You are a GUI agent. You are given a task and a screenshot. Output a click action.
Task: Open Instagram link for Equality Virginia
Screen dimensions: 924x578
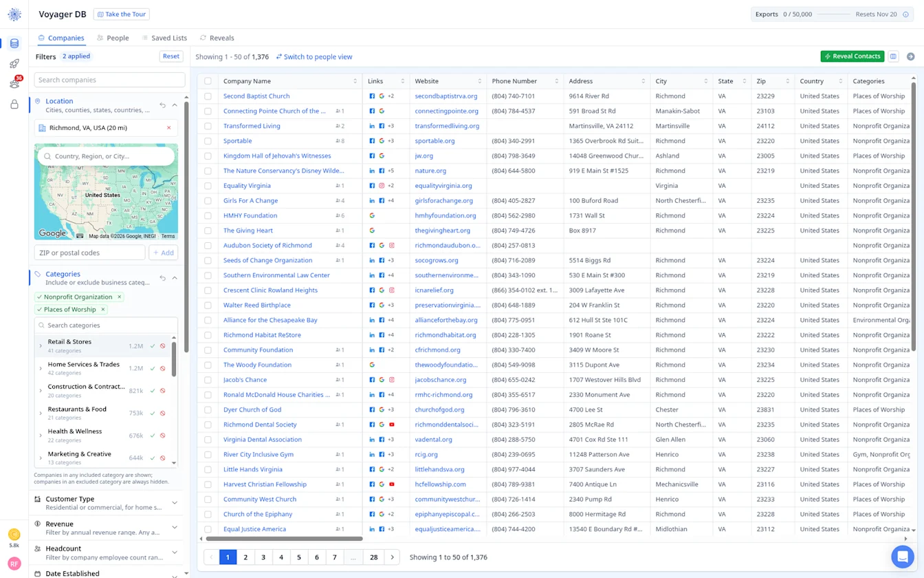pos(382,186)
